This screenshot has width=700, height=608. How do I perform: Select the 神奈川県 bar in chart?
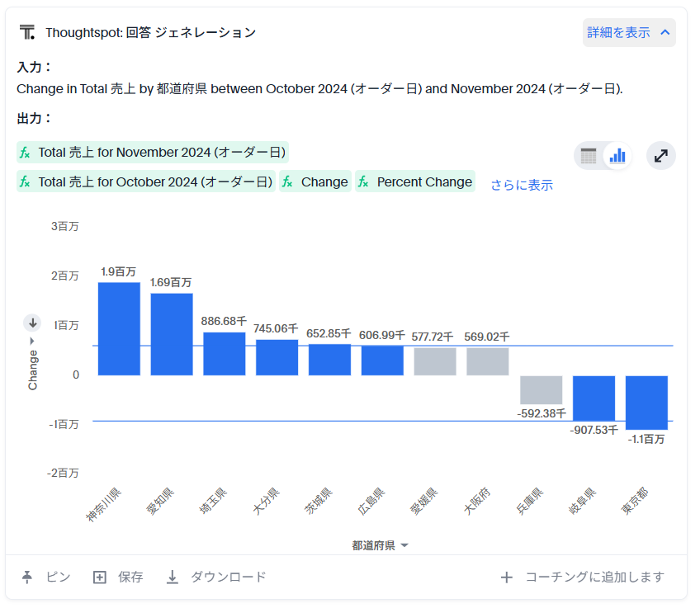[119, 328]
